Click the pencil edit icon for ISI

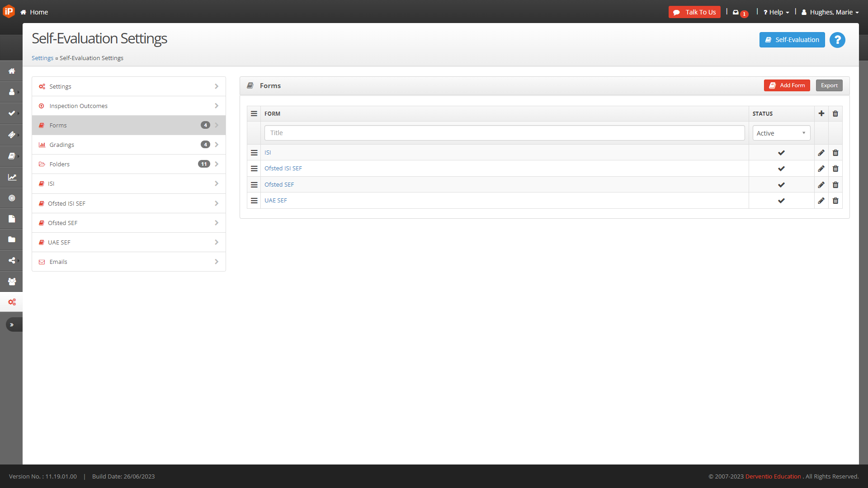821,153
